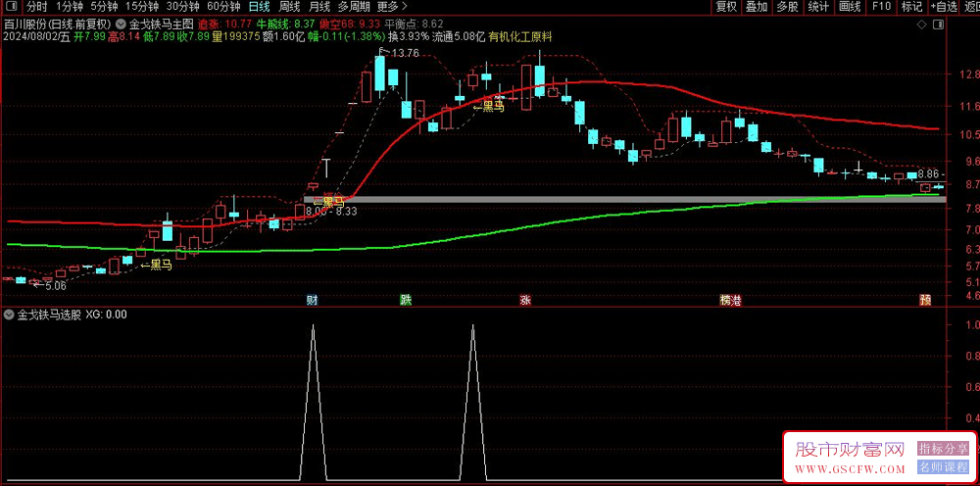Click the 2024/08/02/五 date text
Viewport: 980px width, 486px height.
point(37,37)
